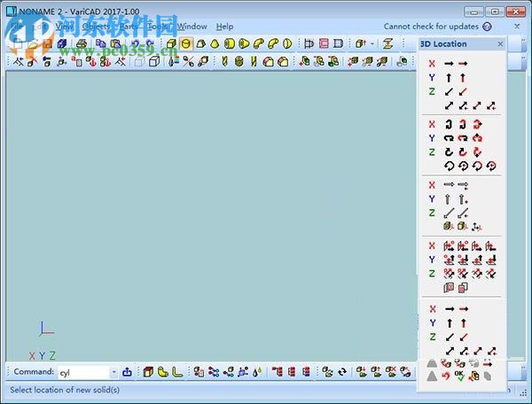Expand the Command history dropdown
The height and width of the screenshot is (404, 532).
click(x=114, y=372)
